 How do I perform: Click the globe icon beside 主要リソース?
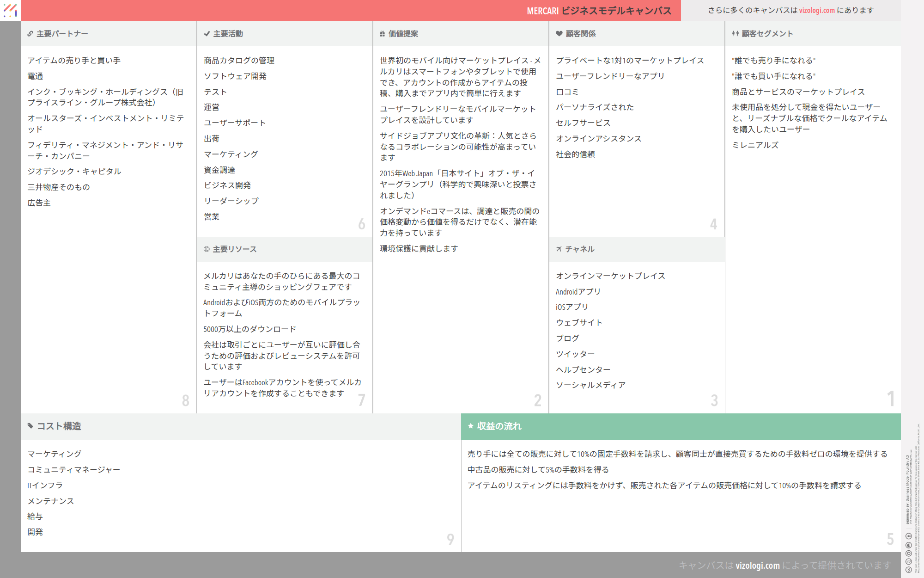(207, 249)
